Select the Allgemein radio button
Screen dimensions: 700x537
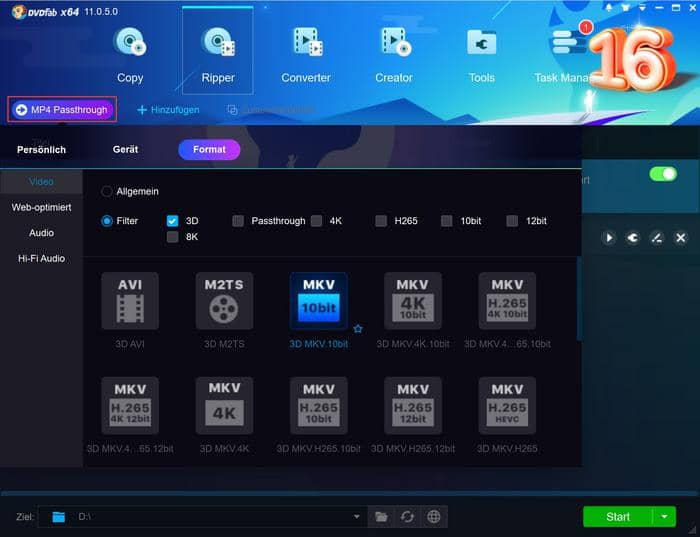(107, 191)
